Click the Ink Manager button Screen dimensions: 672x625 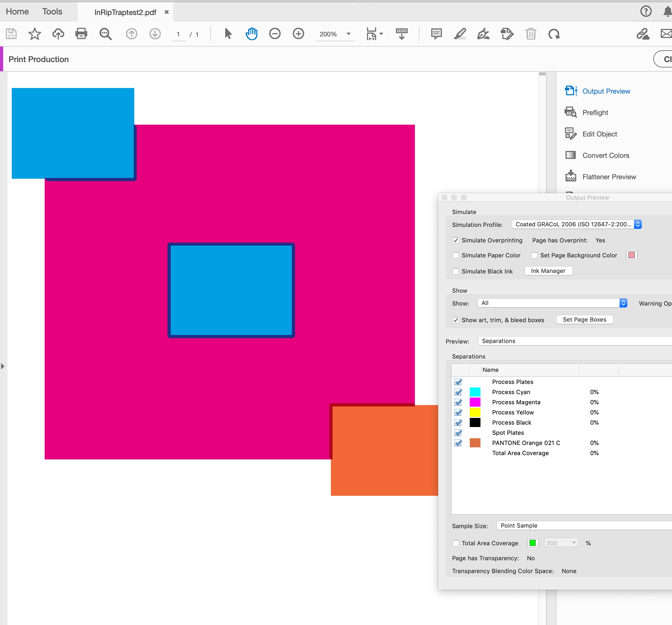[x=548, y=271]
